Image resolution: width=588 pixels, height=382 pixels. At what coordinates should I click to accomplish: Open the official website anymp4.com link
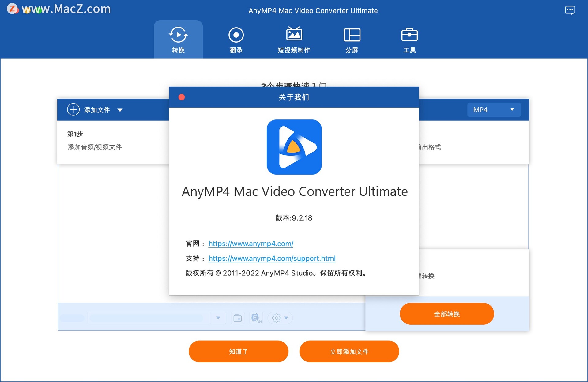coord(251,244)
